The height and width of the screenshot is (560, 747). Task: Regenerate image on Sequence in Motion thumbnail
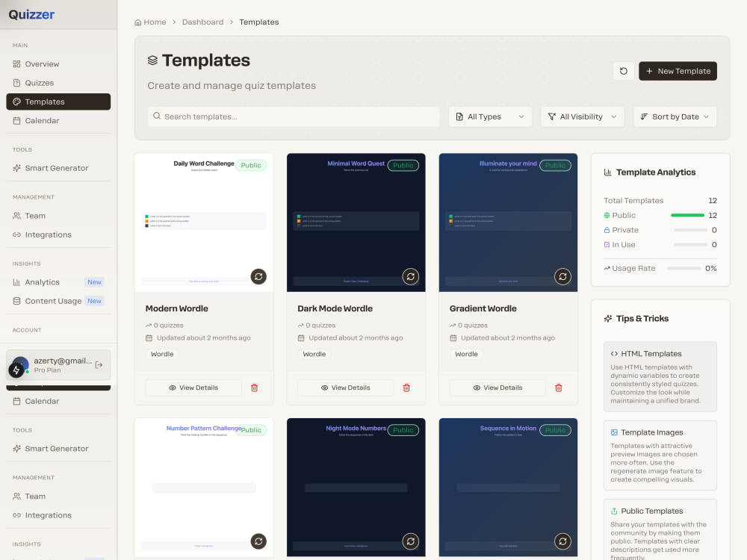click(x=562, y=541)
